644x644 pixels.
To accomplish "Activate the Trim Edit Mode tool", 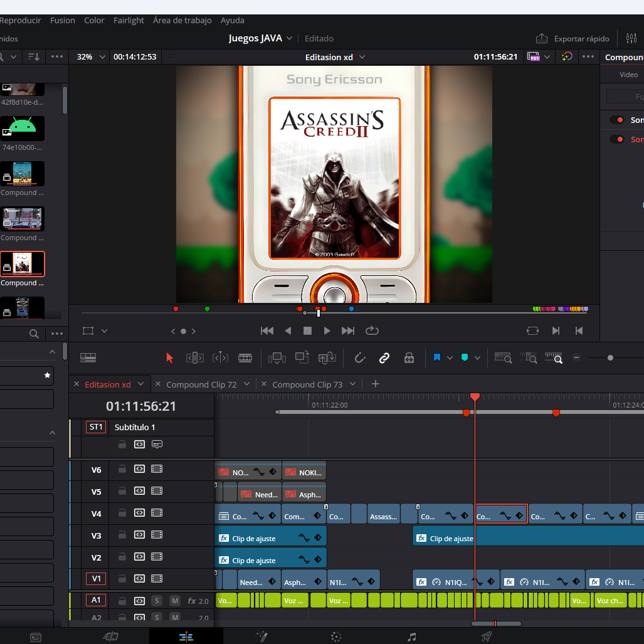I will [x=194, y=358].
